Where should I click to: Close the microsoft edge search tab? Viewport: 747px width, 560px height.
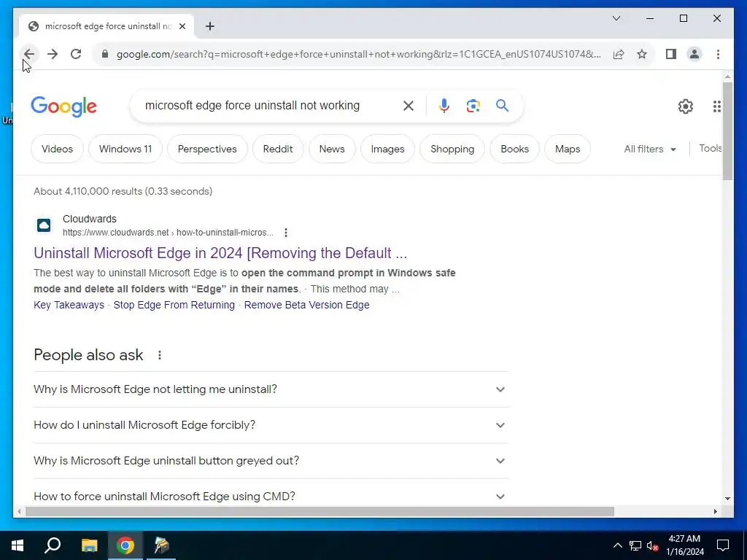(x=182, y=26)
